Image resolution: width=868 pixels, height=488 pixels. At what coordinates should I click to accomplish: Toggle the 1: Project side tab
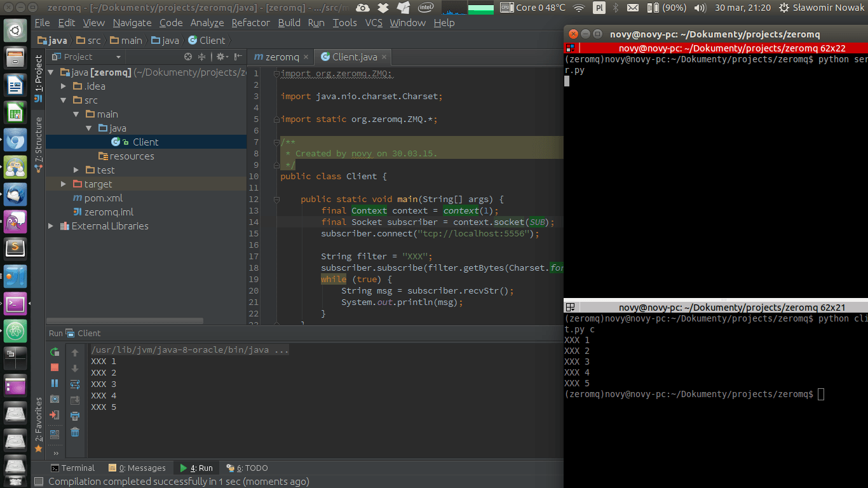pyautogui.click(x=38, y=79)
